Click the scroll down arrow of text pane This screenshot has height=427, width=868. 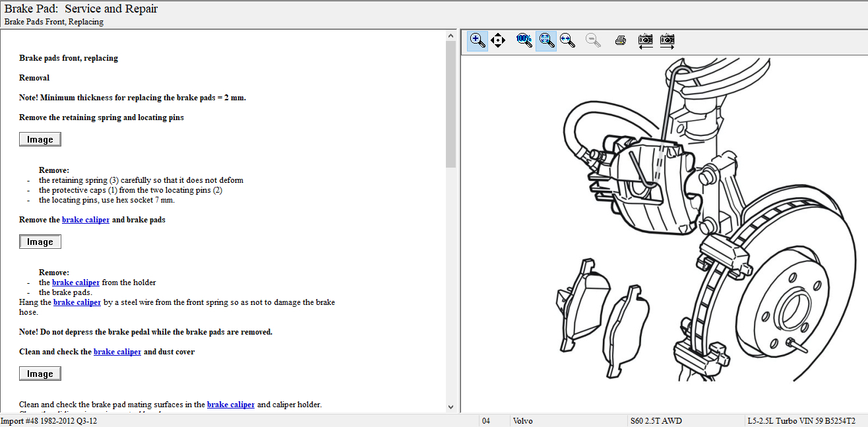451,407
